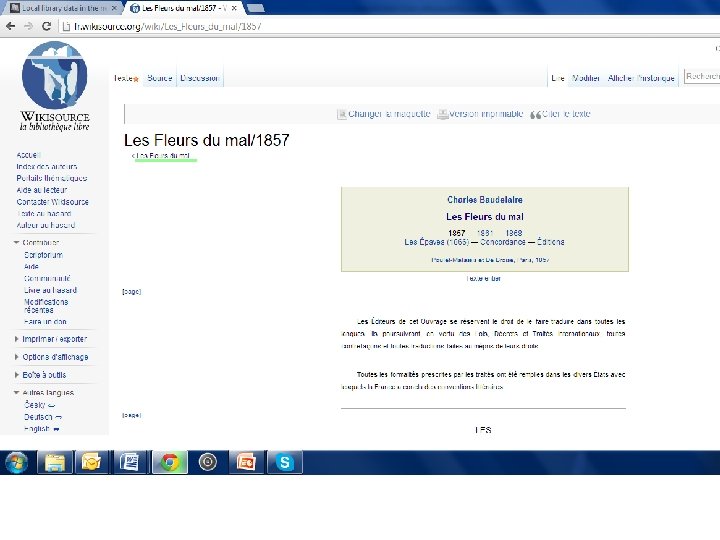
Task: Click Livre au hasard link
Action: (51, 290)
